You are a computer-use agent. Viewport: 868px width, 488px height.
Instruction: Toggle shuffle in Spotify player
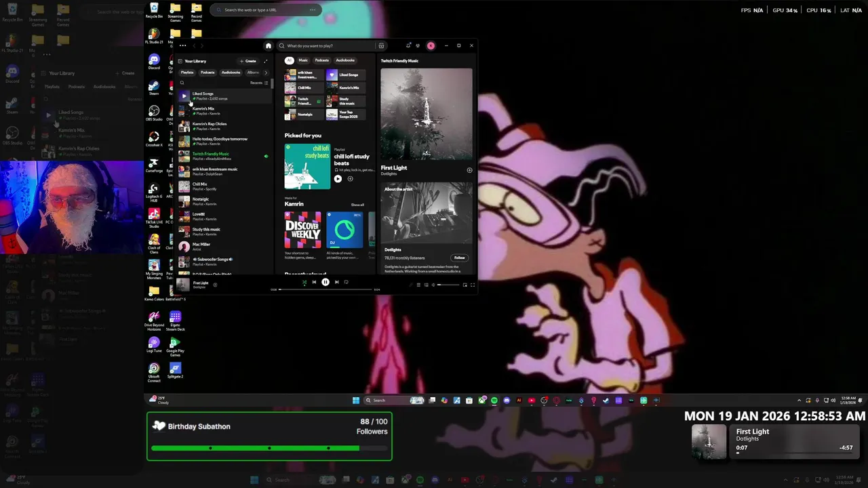click(304, 282)
